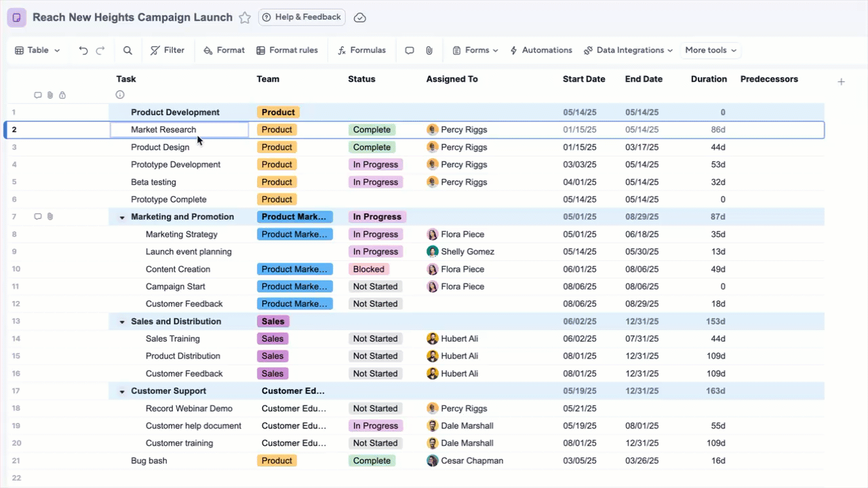Click the Prototype Complete task cell
The height and width of the screenshot is (488, 868).
point(180,199)
